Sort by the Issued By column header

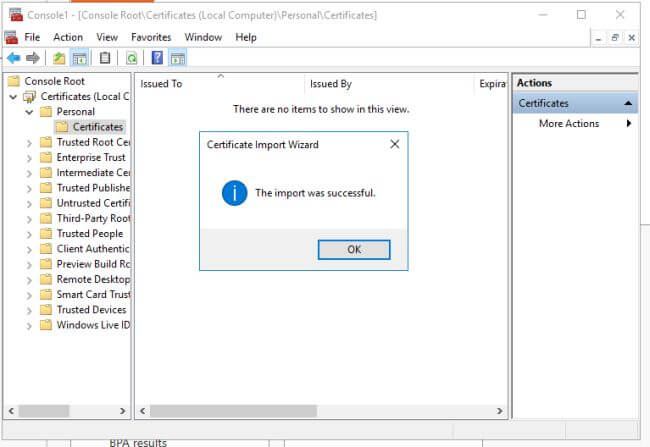[389, 84]
